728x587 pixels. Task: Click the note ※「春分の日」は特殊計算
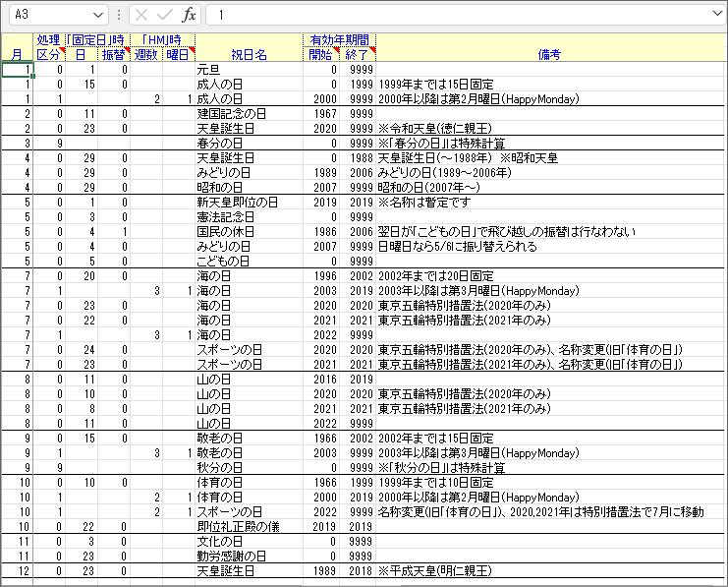(x=441, y=144)
